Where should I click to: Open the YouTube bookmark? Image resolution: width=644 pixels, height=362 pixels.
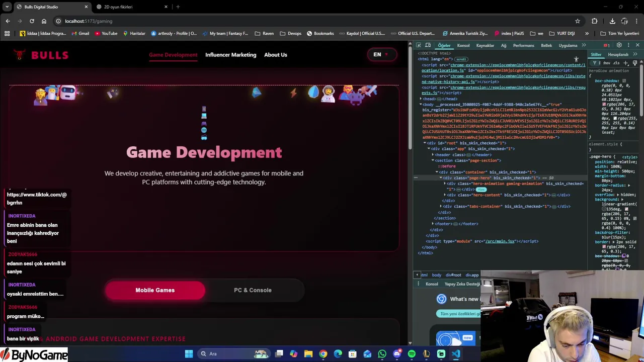106,34
